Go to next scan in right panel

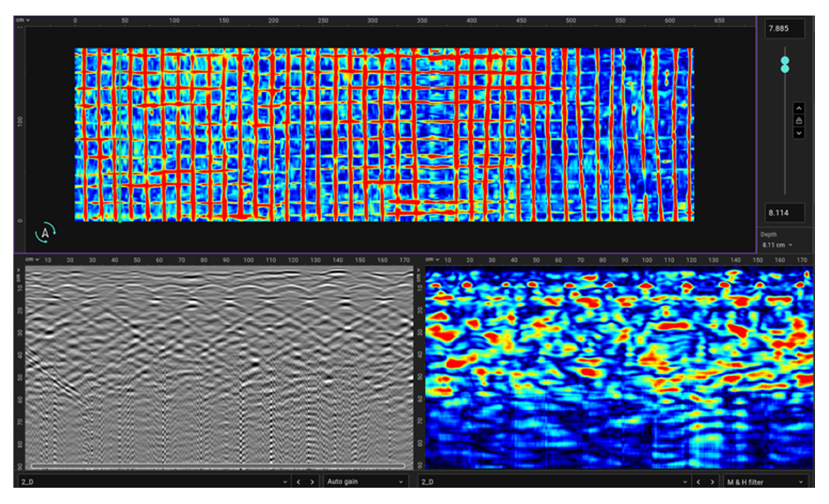[x=712, y=482]
